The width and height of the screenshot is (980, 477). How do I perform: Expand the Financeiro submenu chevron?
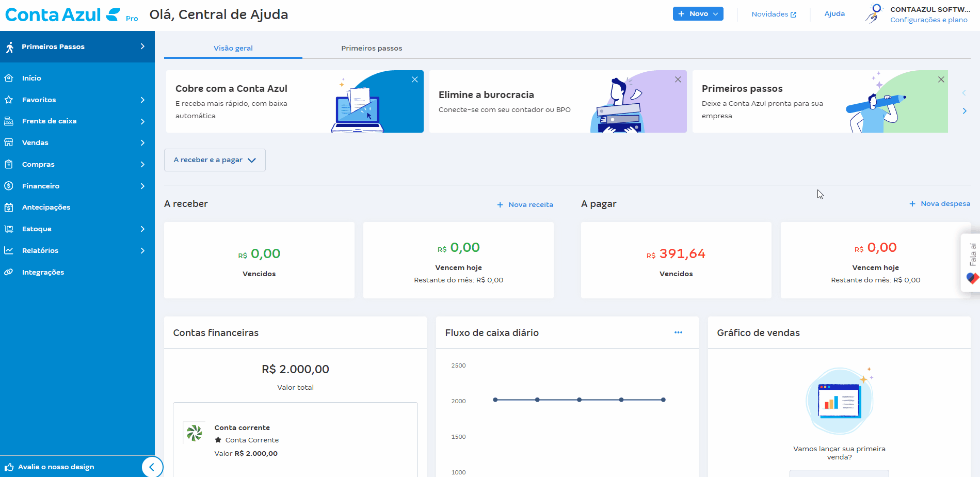click(142, 186)
